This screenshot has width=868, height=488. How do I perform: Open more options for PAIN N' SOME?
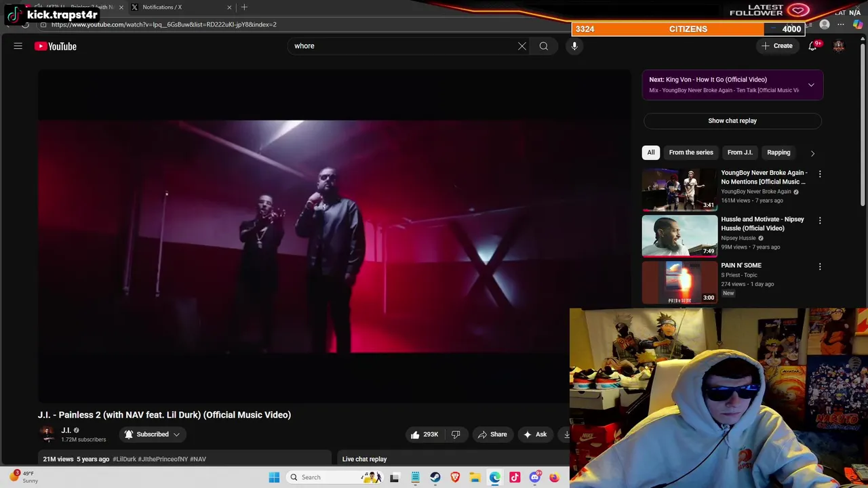point(820,267)
